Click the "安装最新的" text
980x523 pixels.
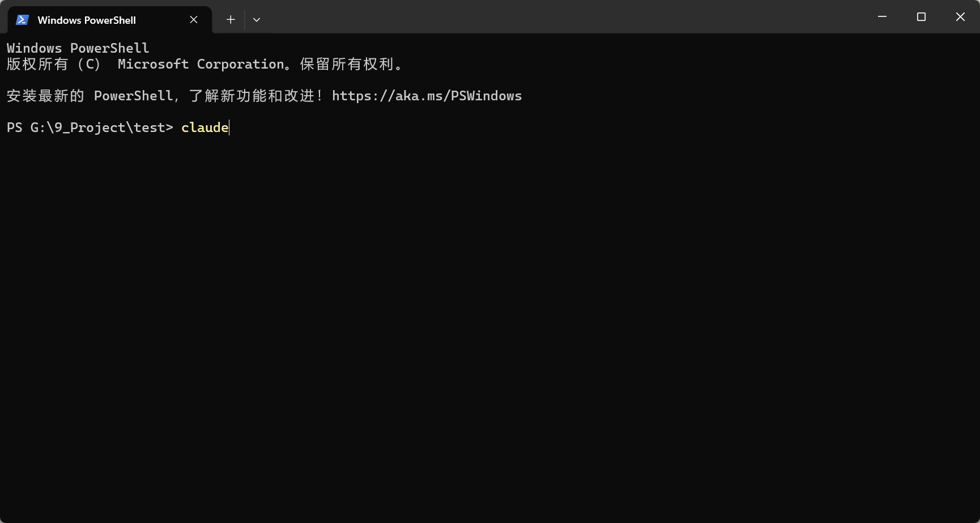click(45, 96)
